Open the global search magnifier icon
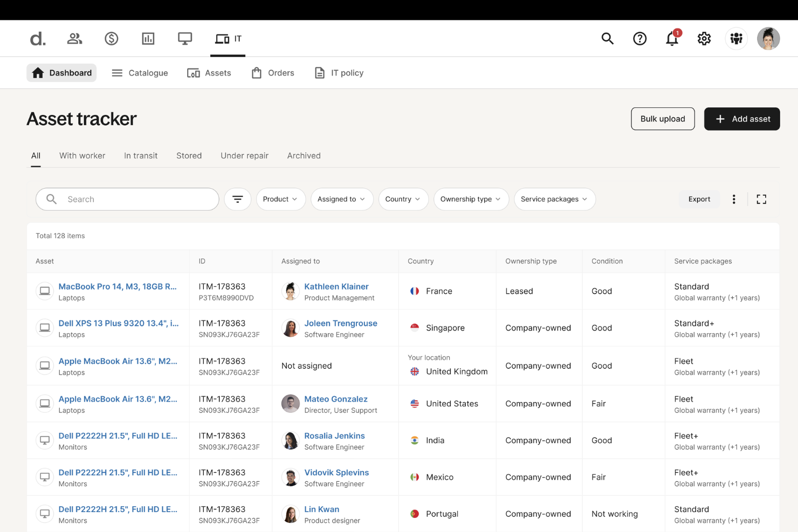This screenshot has width=798, height=532. pos(607,38)
